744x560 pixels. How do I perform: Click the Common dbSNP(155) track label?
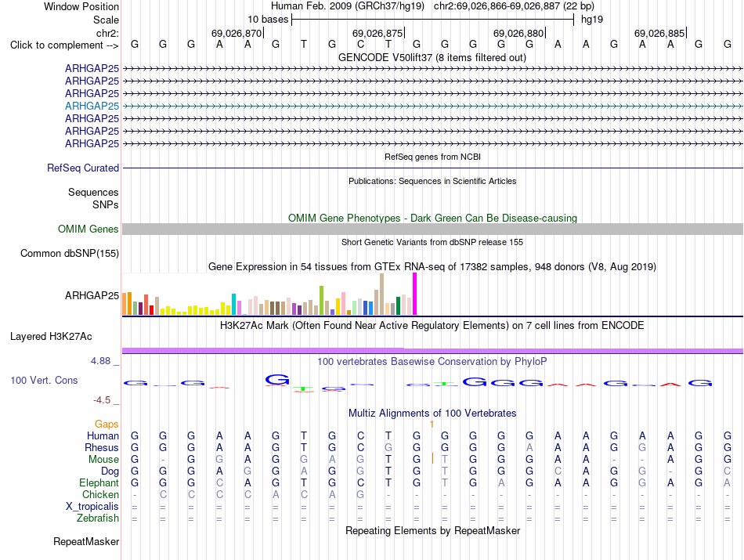click(70, 254)
